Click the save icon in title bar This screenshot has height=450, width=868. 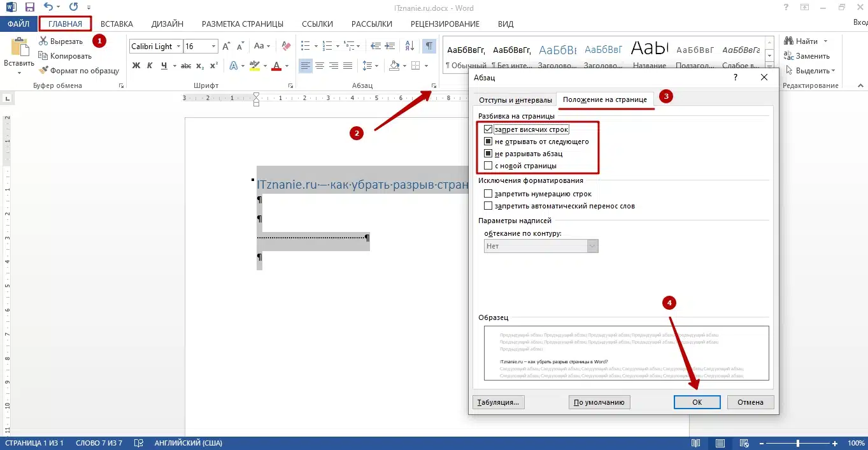(29, 8)
